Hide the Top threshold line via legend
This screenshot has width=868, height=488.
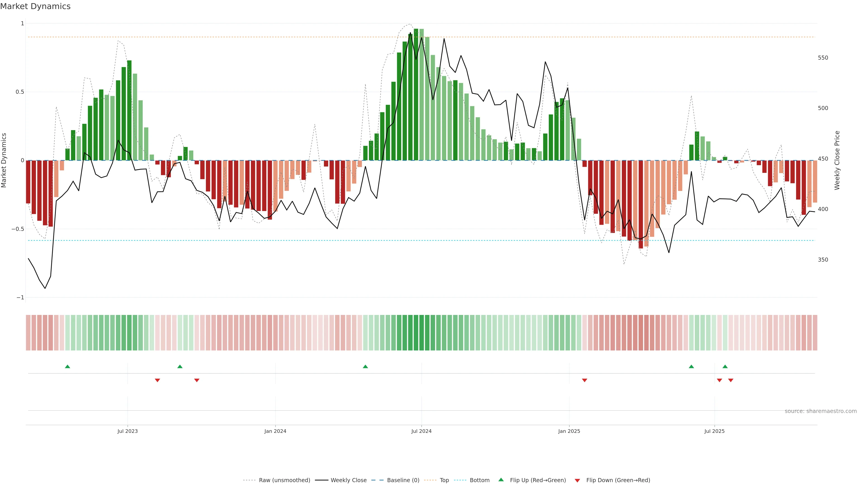pos(444,480)
